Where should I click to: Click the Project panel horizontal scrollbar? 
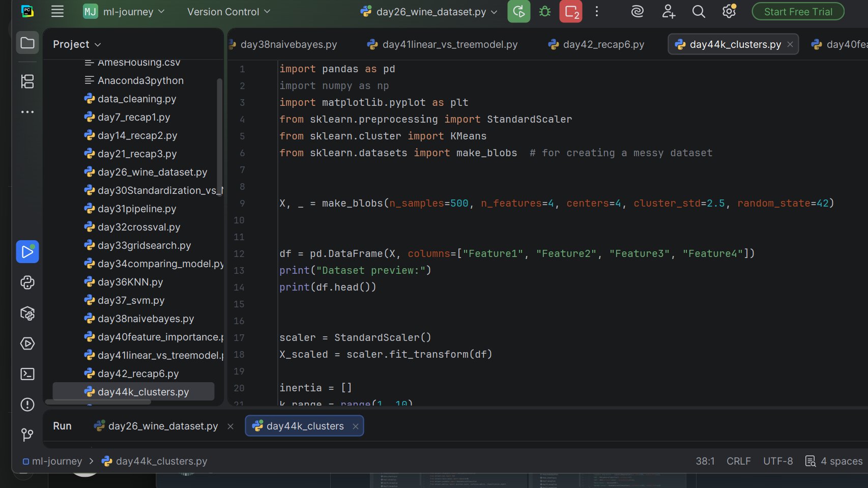98,402
